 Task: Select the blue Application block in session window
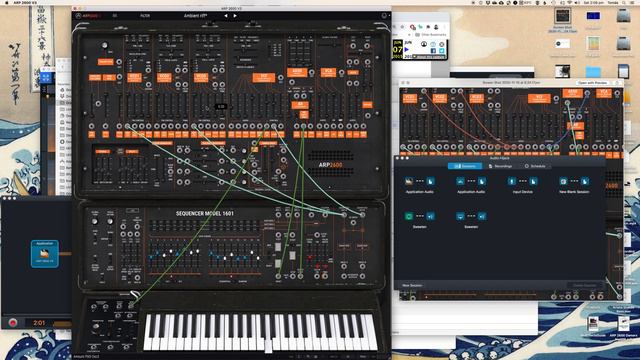(45, 254)
